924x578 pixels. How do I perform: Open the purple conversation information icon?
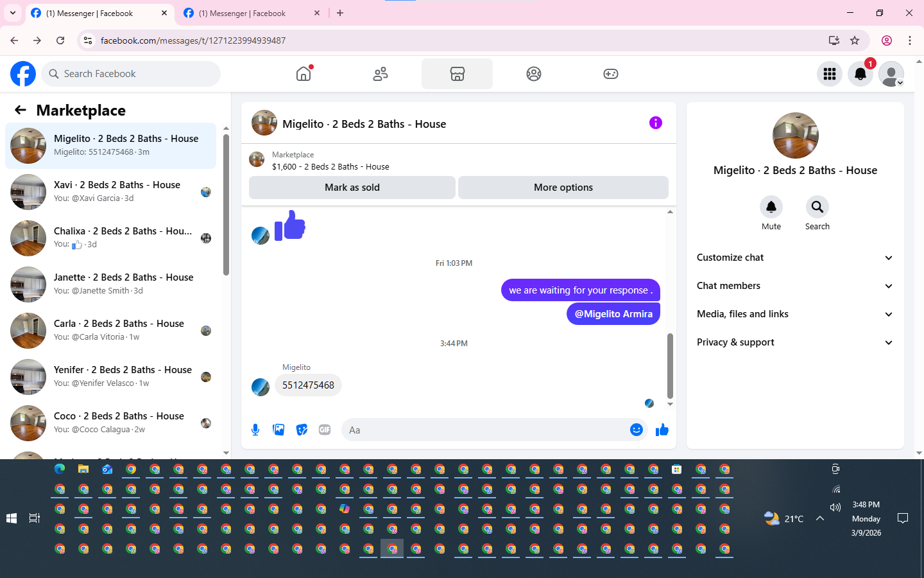pos(655,123)
